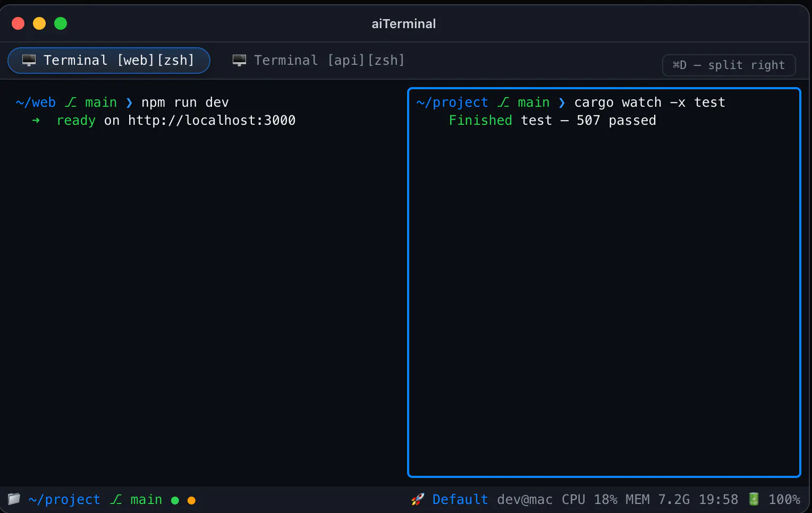Maximize the window with the green button
Image resolution: width=812 pixels, height=513 pixels.
61,23
